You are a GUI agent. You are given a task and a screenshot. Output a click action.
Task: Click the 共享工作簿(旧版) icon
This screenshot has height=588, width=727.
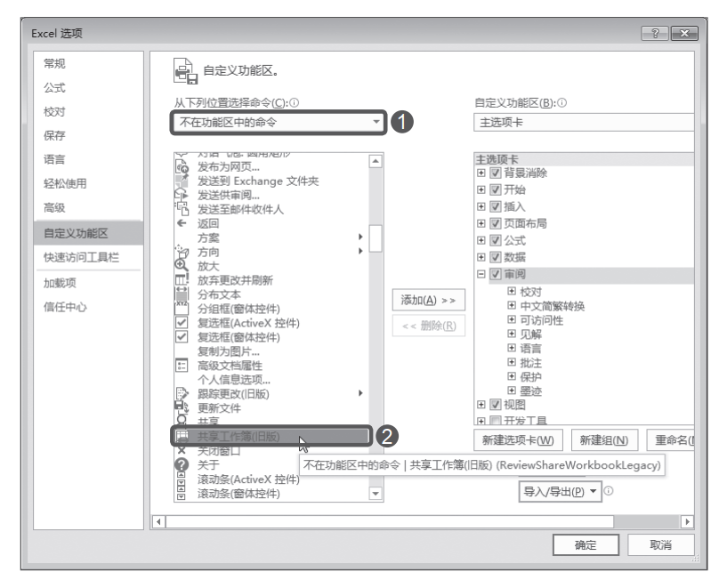[x=182, y=436]
